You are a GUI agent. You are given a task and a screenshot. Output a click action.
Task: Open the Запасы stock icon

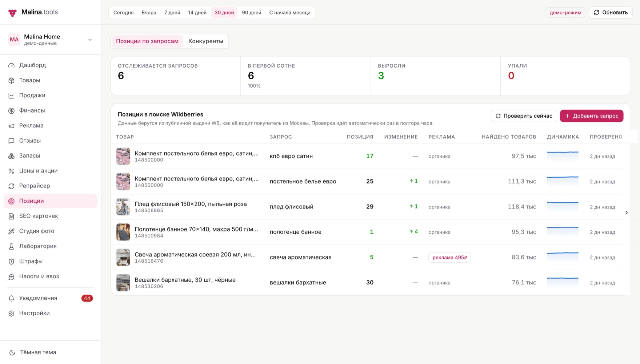point(12,156)
